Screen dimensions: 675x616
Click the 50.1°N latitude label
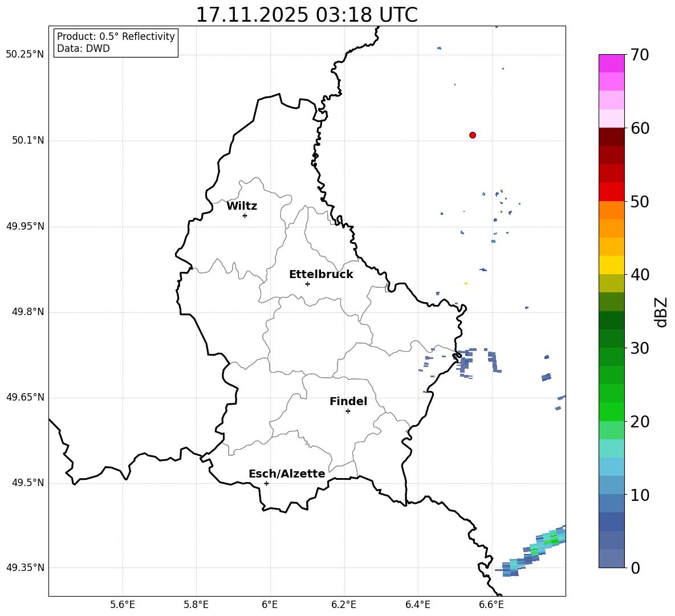(x=28, y=140)
